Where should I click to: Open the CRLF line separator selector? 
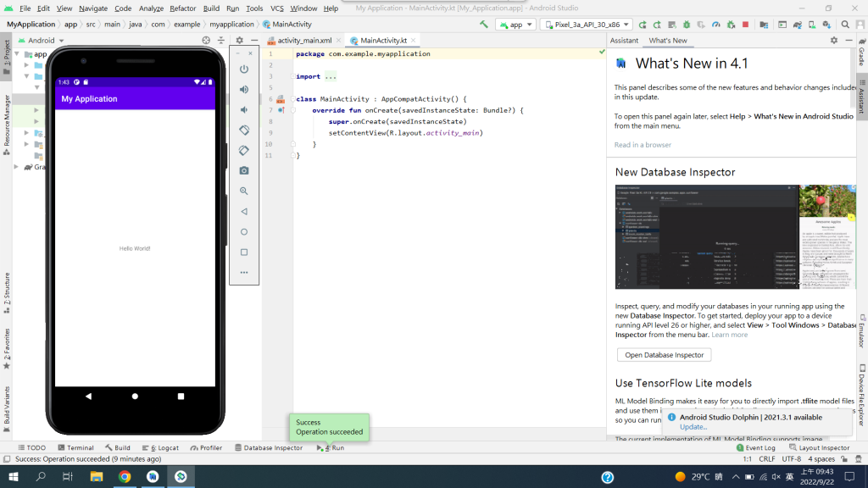[x=766, y=459]
